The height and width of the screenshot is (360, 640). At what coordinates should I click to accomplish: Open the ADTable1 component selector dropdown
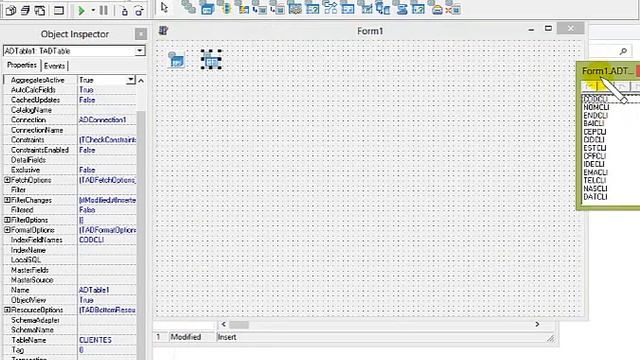pos(140,51)
